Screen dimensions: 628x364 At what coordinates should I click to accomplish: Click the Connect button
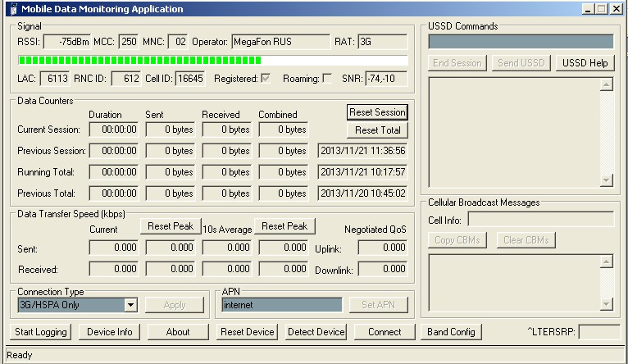tap(385, 332)
